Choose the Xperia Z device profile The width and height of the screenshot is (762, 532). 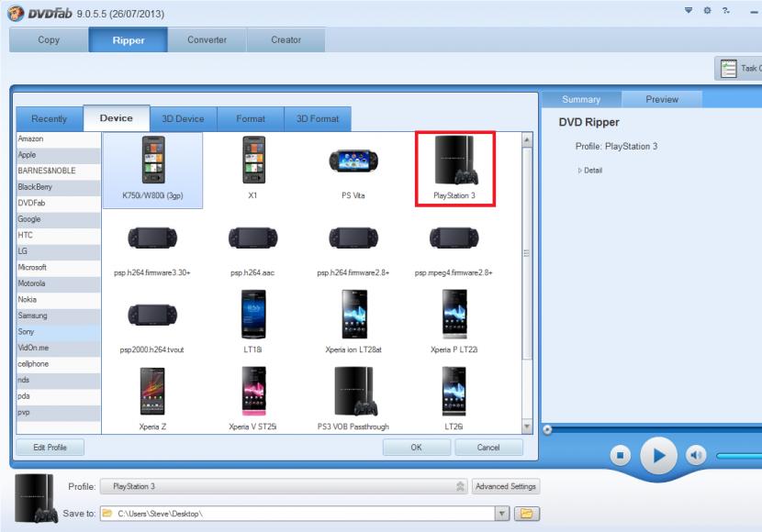pyautogui.click(x=152, y=398)
